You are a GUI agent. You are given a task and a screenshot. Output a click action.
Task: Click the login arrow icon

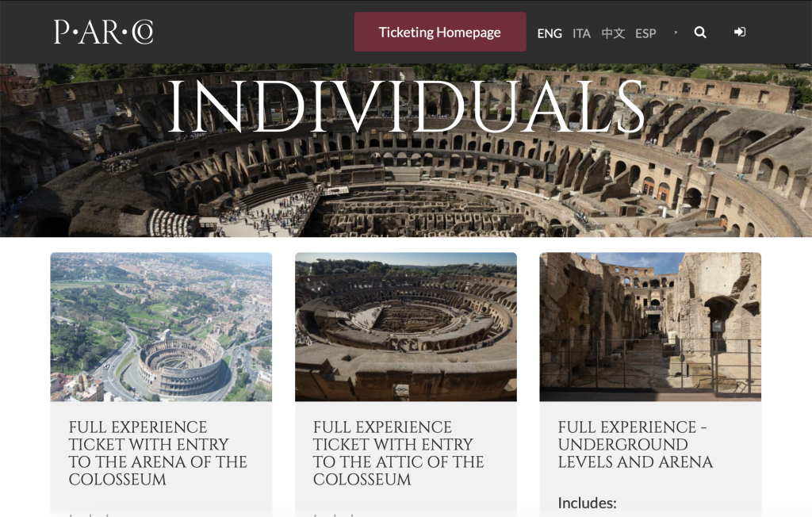(x=740, y=33)
